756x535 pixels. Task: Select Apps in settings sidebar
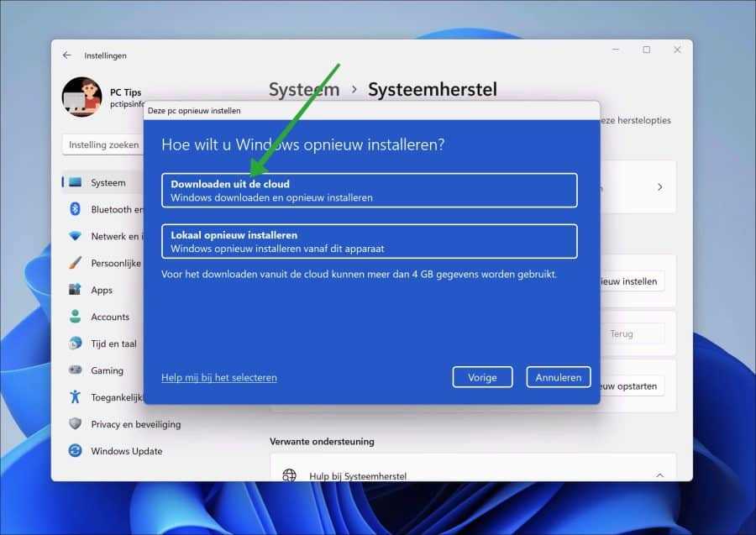point(102,290)
